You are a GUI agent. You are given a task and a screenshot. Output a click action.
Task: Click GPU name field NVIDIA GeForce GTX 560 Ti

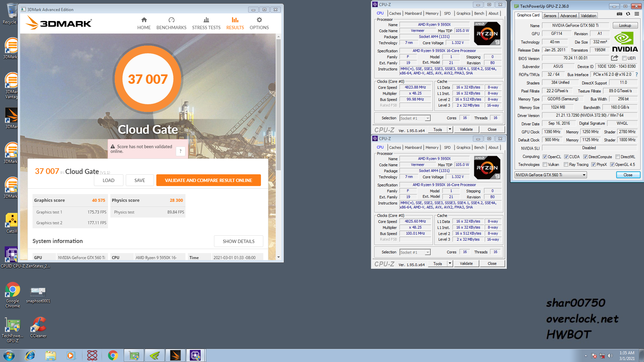click(x=575, y=25)
